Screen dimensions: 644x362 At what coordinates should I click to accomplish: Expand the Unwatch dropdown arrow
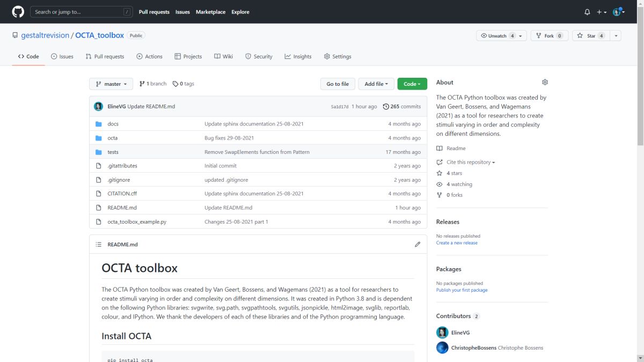coord(521,35)
